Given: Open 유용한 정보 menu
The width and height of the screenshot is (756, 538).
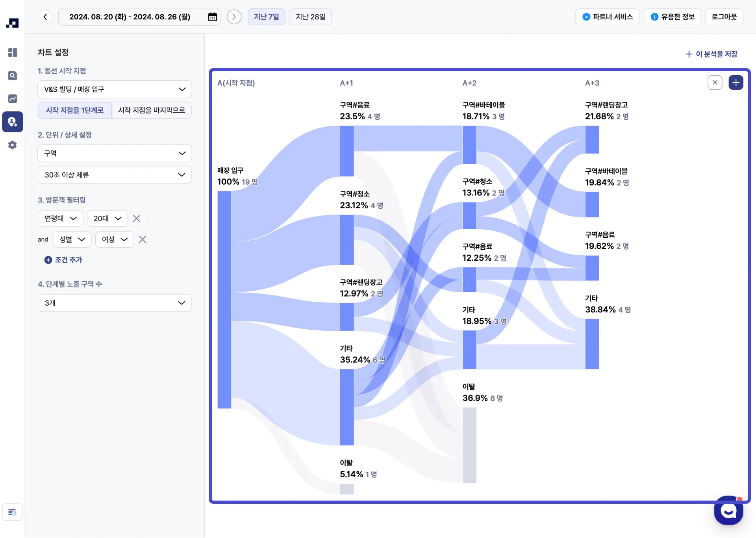Looking at the screenshot, I should pyautogui.click(x=672, y=17).
